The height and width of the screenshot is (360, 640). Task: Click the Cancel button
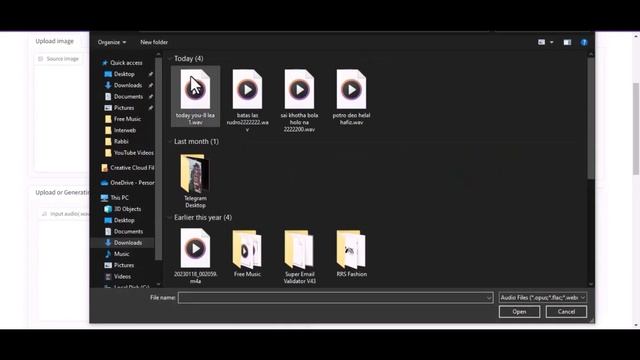566,312
